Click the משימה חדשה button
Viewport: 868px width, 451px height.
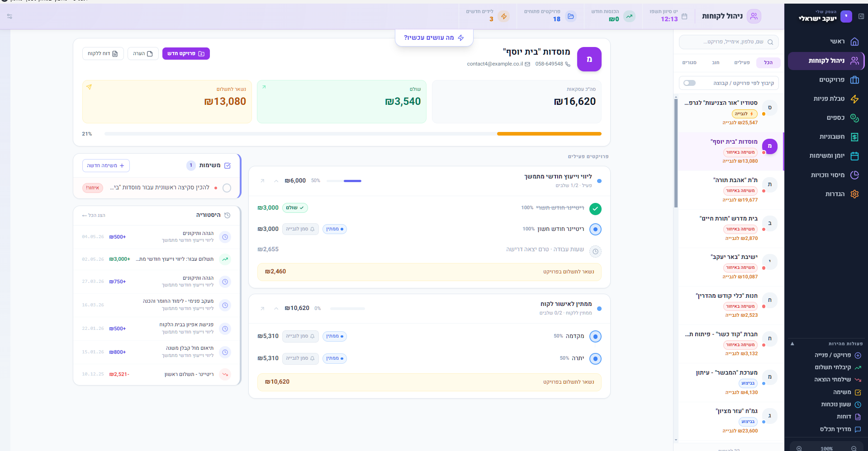(x=106, y=166)
